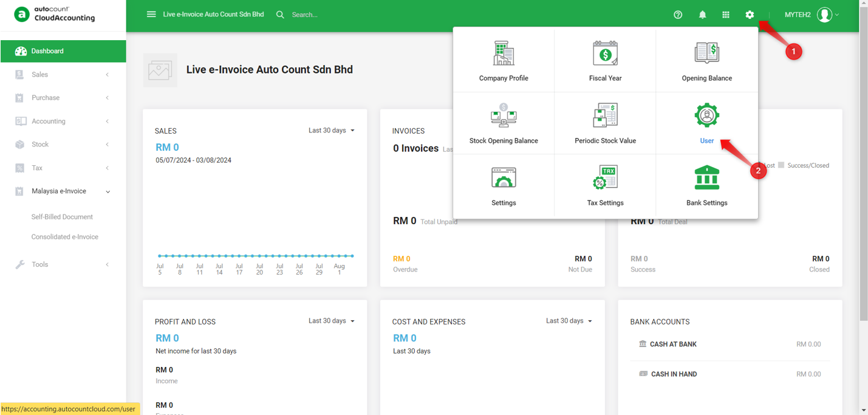This screenshot has height=415, width=868.
Task: Open Sales card Last 30 days dropdown
Action: pos(332,131)
